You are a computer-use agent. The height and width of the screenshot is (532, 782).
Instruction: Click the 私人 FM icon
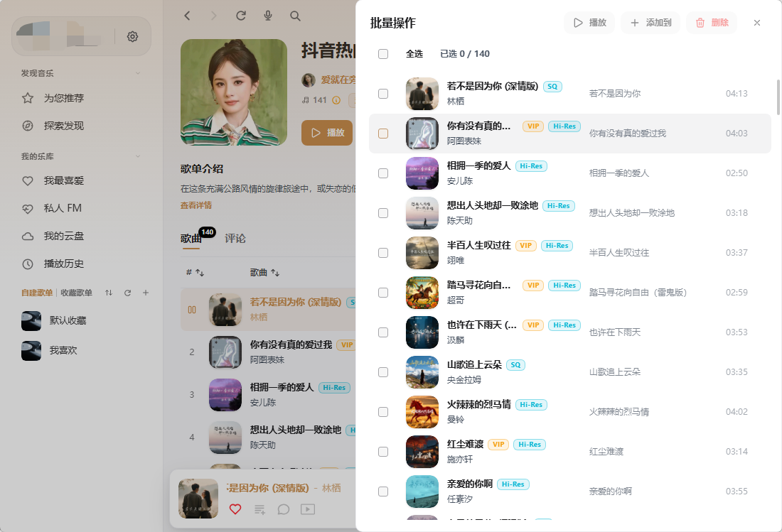pos(28,209)
